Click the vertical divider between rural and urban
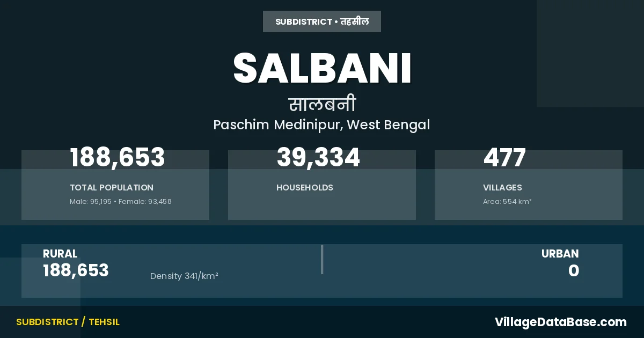Image resolution: width=644 pixels, height=338 pixels. click(322, 260)
